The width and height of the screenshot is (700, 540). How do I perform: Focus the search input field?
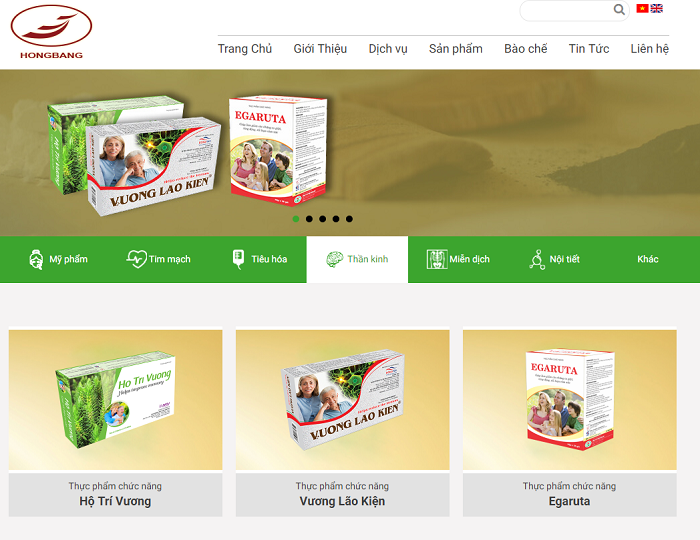point(567,10)
